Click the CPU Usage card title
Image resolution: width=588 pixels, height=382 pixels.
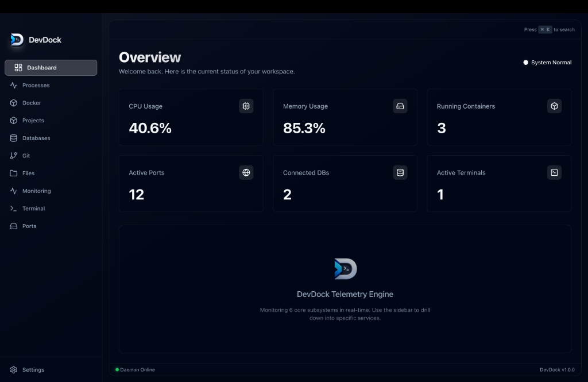[145, 106]
